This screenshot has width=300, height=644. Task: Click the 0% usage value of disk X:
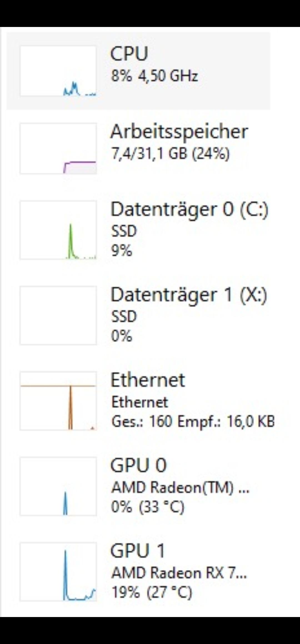(x=121, y=336)
